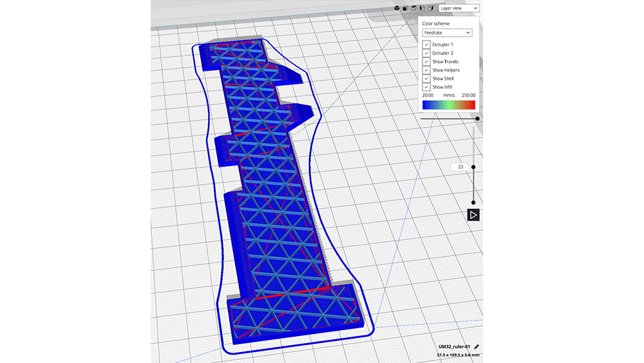This screenshot has width=644, height=363.
Task: Toggle the Show Shell checkbox
Action: click(426, 78)
